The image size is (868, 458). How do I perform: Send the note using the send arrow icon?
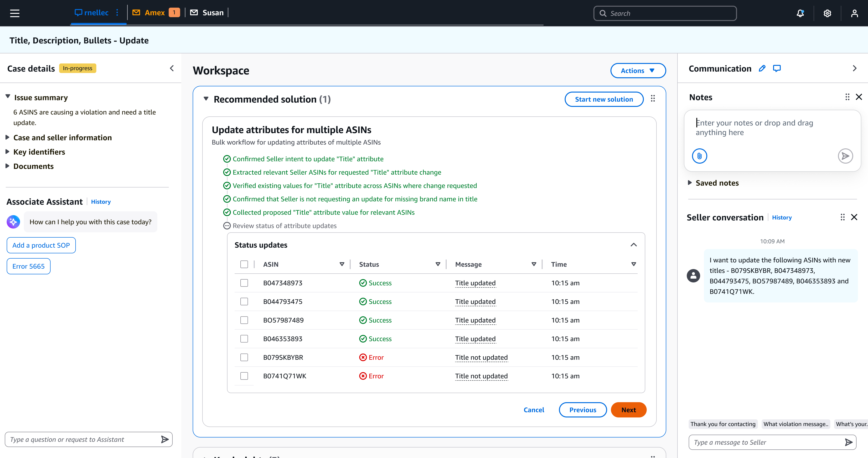845,156
